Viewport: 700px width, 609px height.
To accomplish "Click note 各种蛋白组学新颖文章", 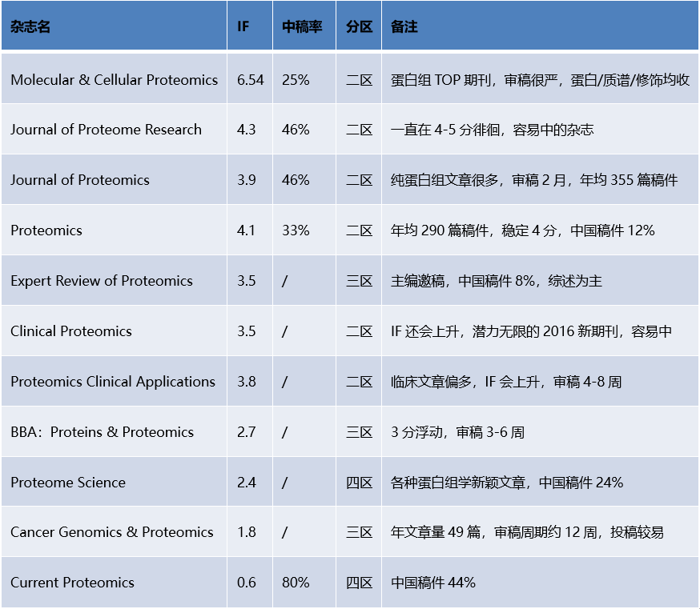I will (x=507, y=483).
